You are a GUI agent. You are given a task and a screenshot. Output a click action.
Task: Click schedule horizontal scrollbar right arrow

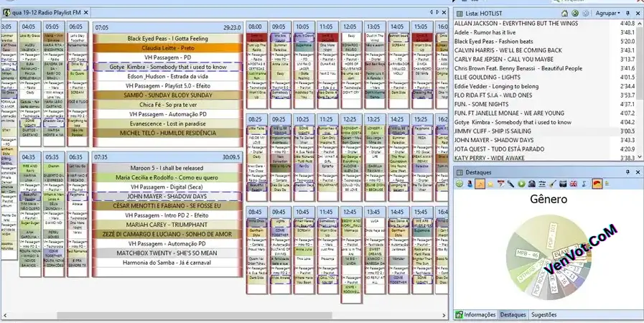[444, 316]
